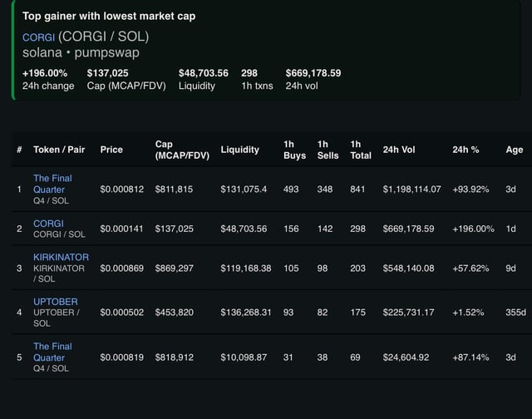Image resolution: width=532 pixels, height=419 pixels.
Task: Sort table by the Price column header
Action: (111, 150)
